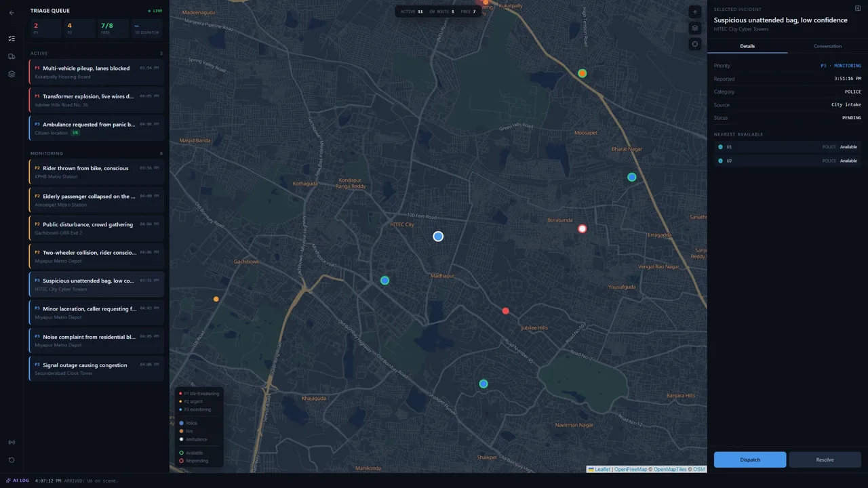
Task: Click the 7/8 Free units stat card
Action: coord(113,28)
